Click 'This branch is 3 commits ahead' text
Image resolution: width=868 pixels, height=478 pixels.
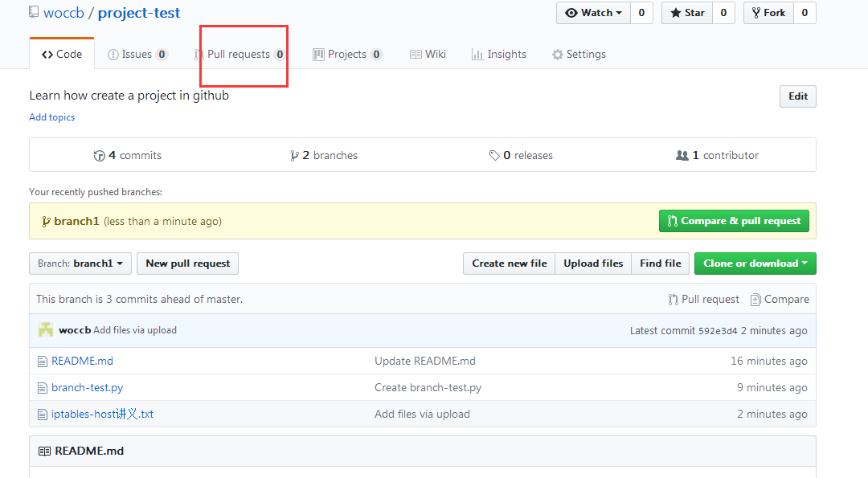pyautogui.click(x=140, y=300)
